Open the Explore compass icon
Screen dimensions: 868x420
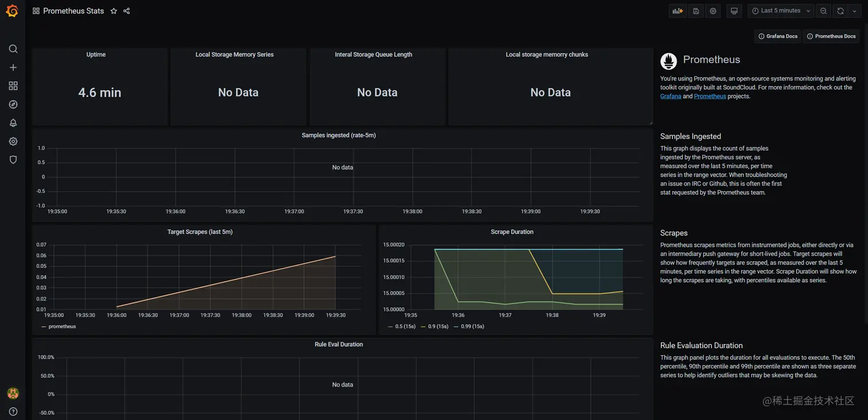pos(13,104)
